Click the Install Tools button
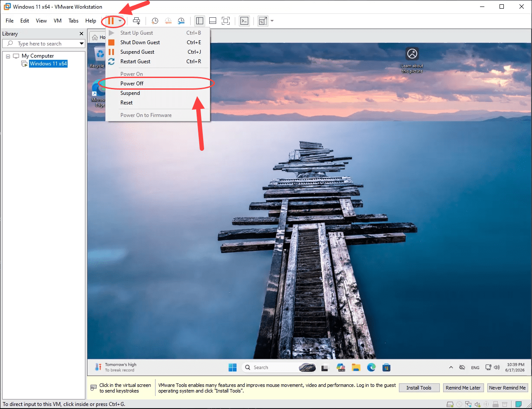Screen dimensions: 532x409 pos(419,388)
